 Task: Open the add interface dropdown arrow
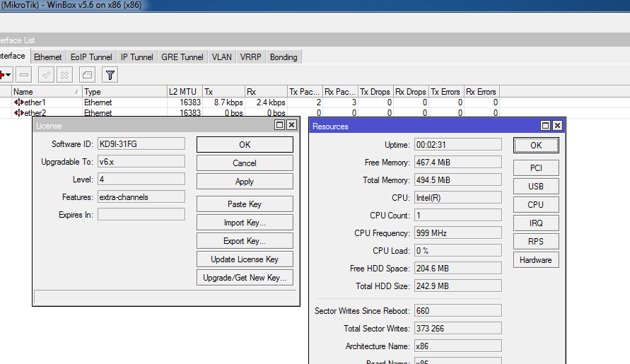point(8,74)
